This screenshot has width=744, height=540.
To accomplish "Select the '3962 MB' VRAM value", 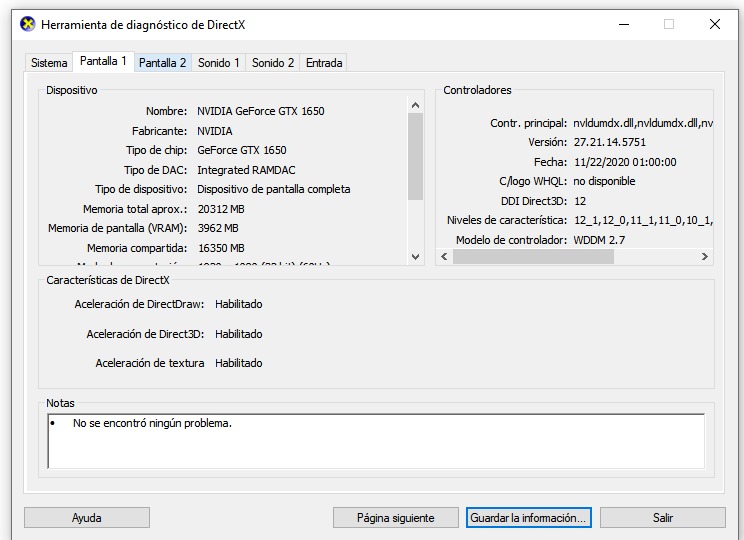I will point(218,228).
